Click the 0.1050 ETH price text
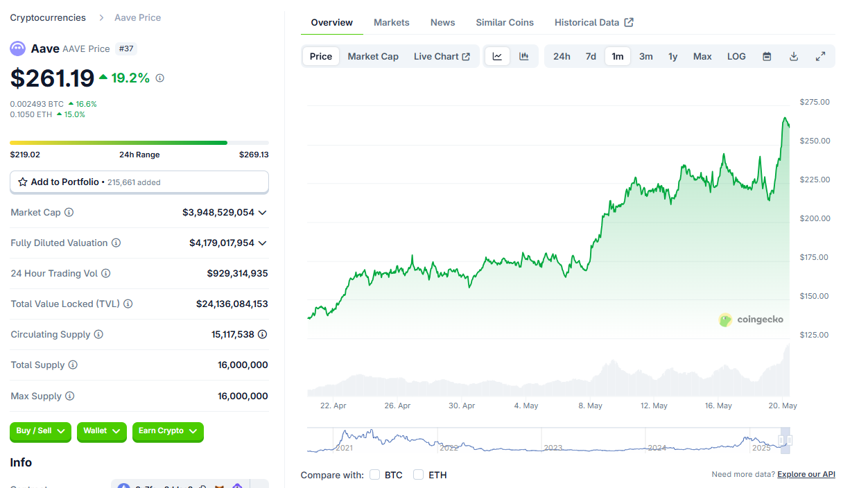This screenshot has width=868, height=488. point(31,114)
